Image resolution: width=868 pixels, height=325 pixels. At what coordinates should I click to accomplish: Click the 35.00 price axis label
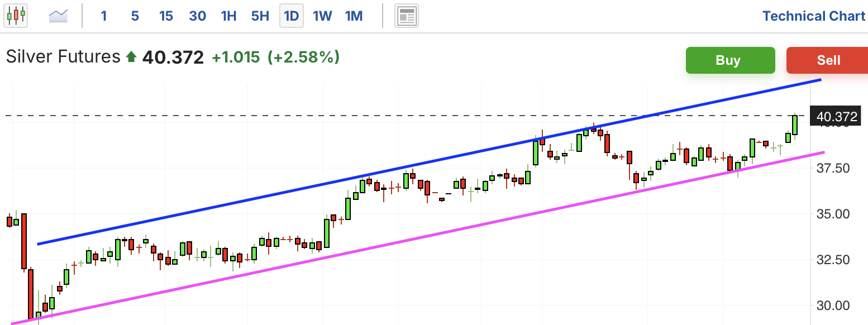click(833, 214)
